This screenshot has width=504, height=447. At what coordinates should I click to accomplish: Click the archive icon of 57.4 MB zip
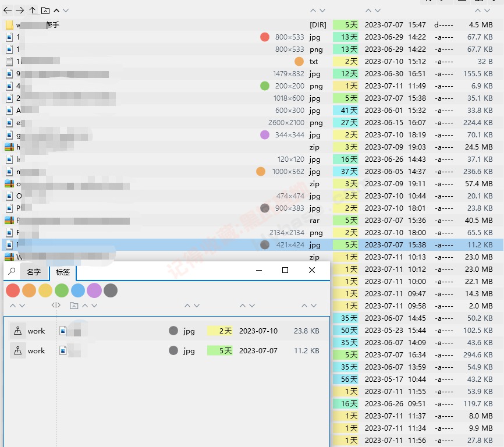pos(9,183)
